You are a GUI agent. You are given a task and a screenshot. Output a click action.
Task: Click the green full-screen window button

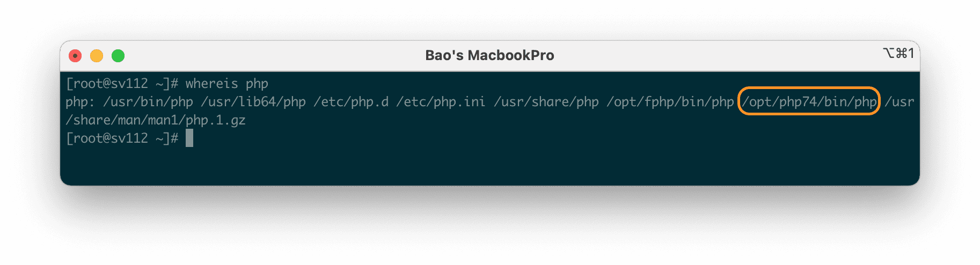coord(118,56)
